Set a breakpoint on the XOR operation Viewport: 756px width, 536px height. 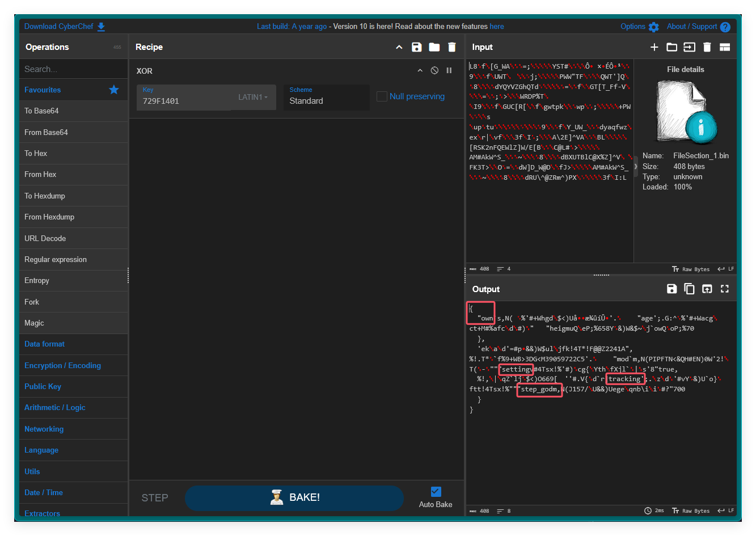click(449, 70)
